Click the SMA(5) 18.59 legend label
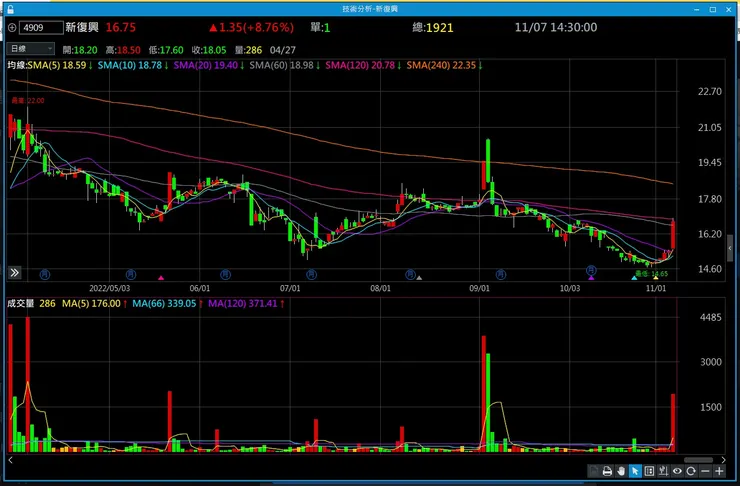 [x=57, y=66]
